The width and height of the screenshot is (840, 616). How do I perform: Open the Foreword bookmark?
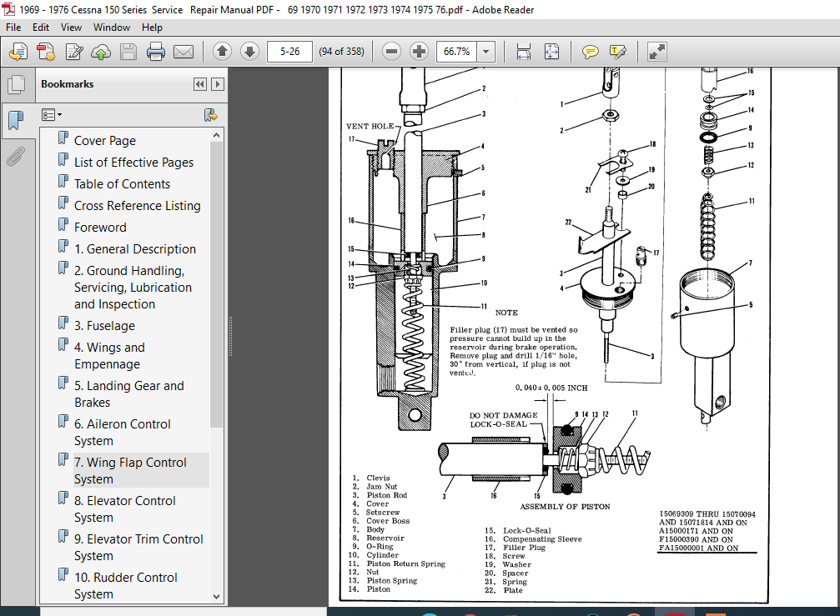pos(100,228)
